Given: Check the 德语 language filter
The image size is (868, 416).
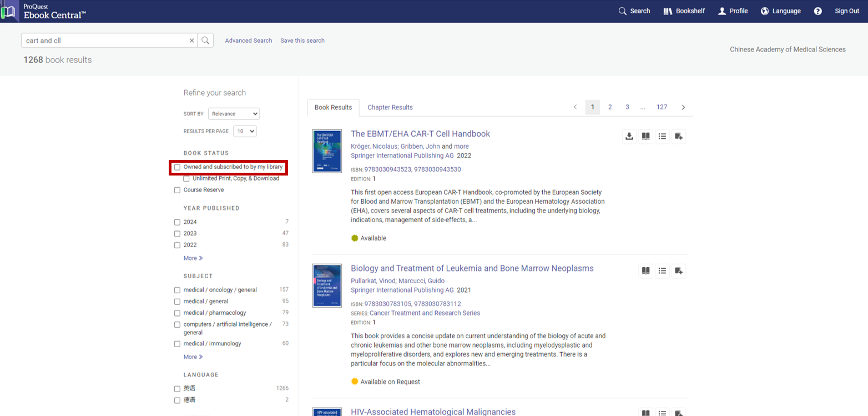Looking at the screenshot, I should [178, 400].
